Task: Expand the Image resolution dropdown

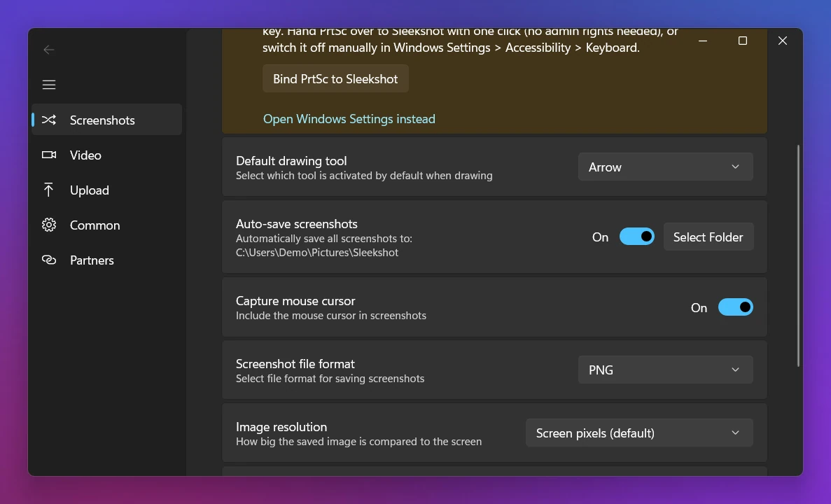Action: (639, 433)
